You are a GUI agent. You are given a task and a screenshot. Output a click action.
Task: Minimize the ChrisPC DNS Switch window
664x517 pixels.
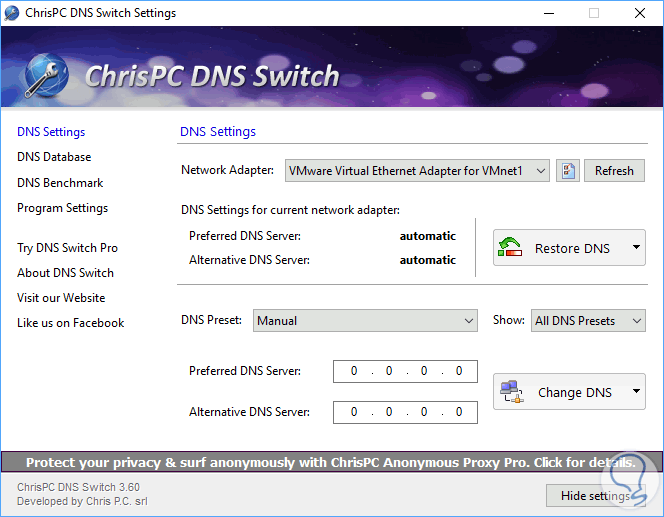click(549, 13)
